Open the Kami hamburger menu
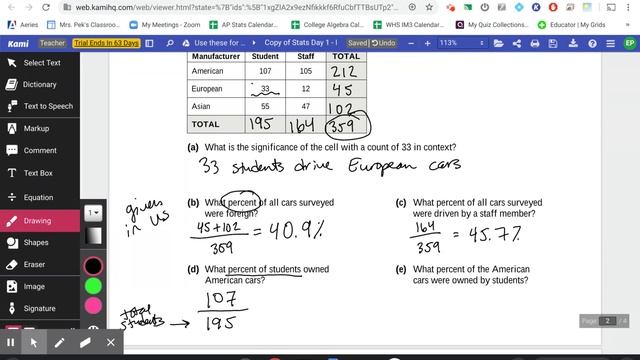This screenshot has height=360, width=640. (x=611, y=43)
